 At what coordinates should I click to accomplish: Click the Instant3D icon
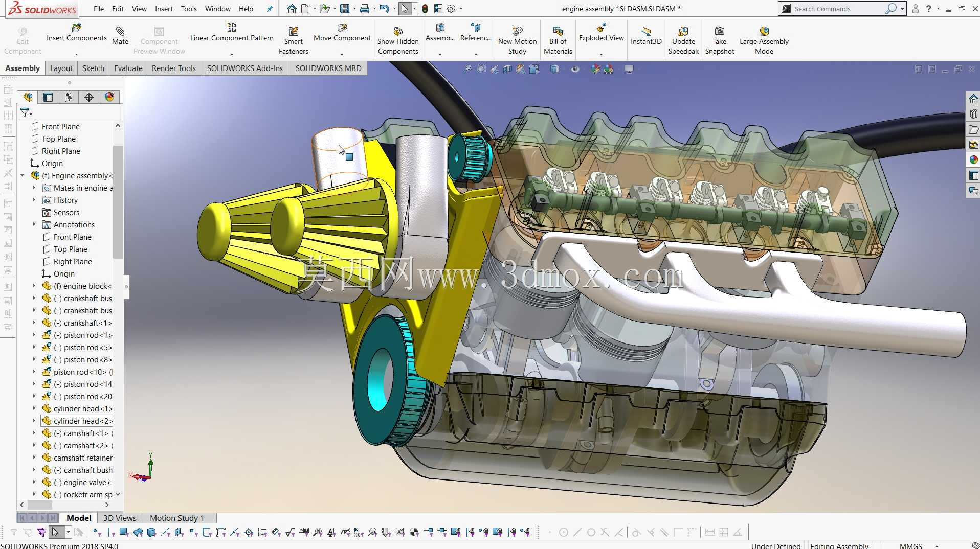[646, 31]
